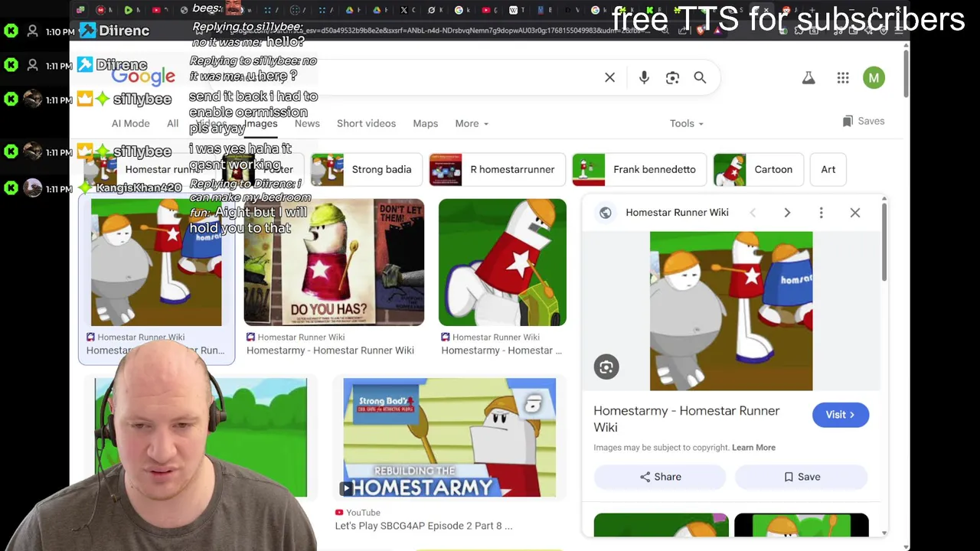This screenshot has height=551, width=980.
Task: Open Saves bookmark icon link
Action: click(x=863, y=121)
